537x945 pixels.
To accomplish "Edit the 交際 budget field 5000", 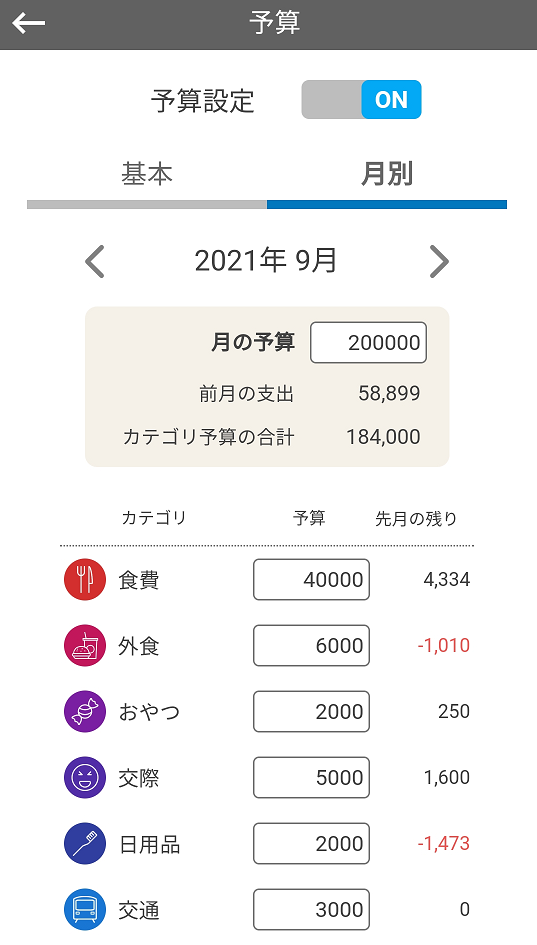I will [311, 777].
